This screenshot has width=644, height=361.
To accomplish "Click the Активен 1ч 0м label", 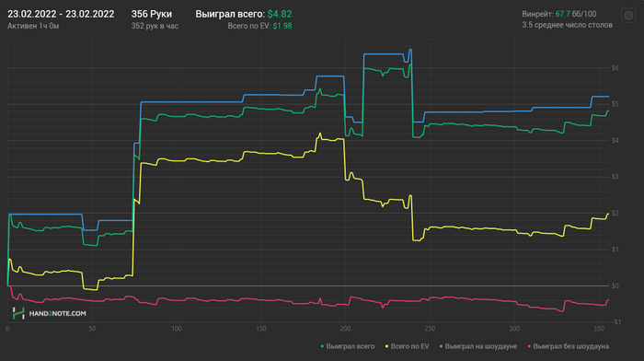I will [33, 26].
